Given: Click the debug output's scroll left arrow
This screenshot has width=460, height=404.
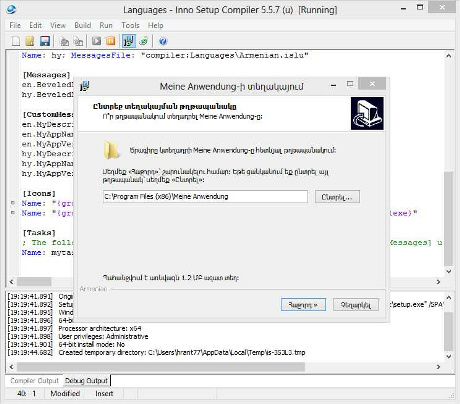Looking at the screenshot, I should [x=12, y=367].
